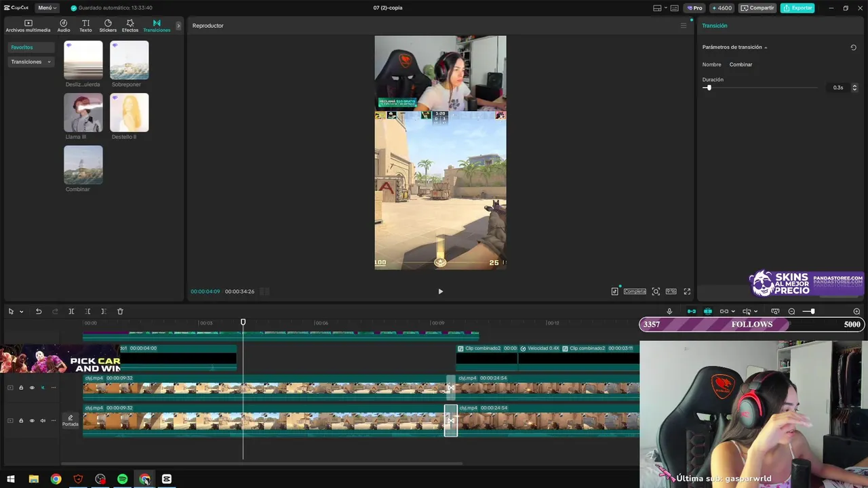Click the 0.3s duration field
868x488 pixels.
click(x=838, y=88)
